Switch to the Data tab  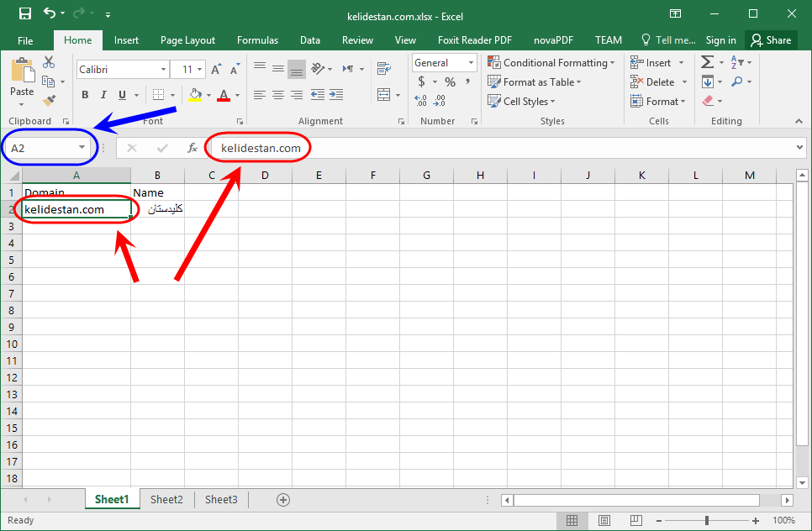[309, 40]
